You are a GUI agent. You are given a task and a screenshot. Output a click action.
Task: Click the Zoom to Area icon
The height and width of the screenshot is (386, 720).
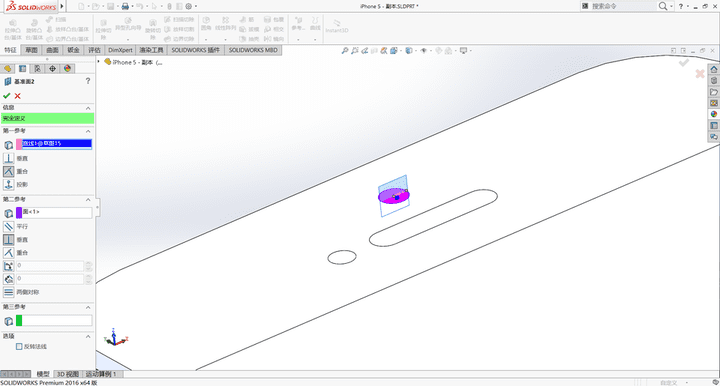355,51
